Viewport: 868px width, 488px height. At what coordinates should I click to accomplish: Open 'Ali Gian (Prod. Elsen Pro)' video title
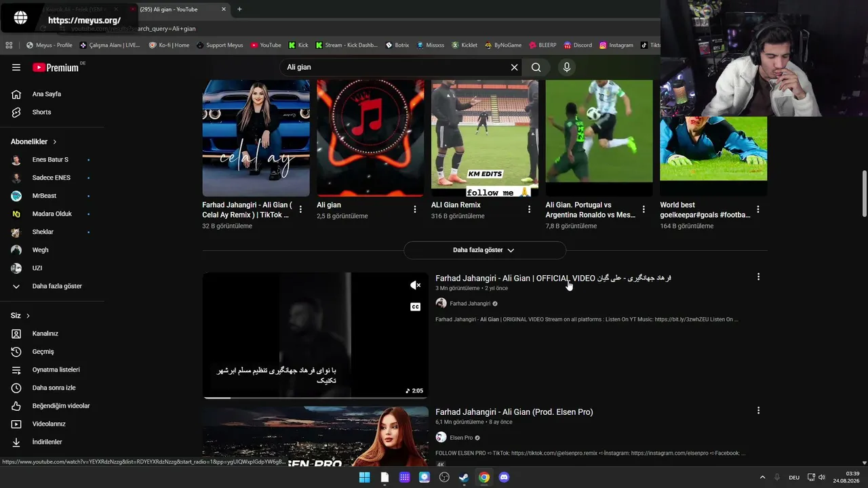pos(514,412)
